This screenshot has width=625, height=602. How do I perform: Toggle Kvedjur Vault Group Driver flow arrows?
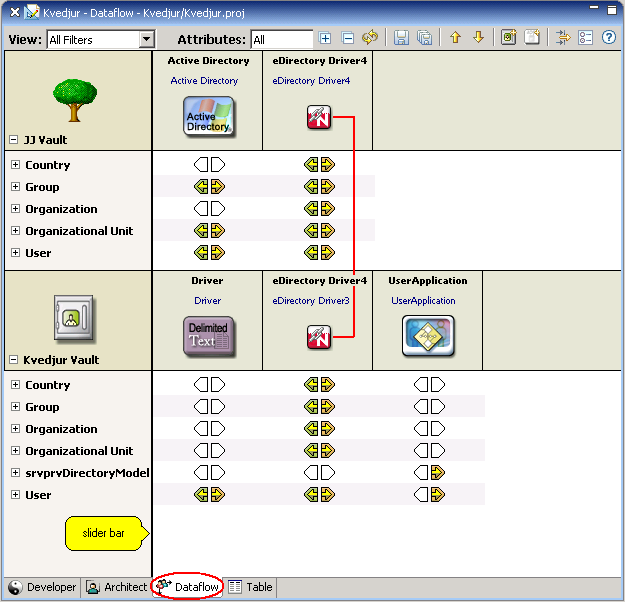pyautogui.click(x=209, y=407)
